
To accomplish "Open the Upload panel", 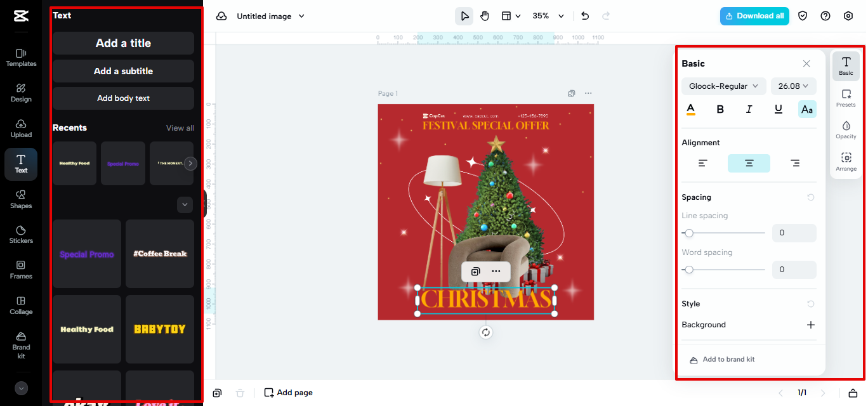I will 21,128.
